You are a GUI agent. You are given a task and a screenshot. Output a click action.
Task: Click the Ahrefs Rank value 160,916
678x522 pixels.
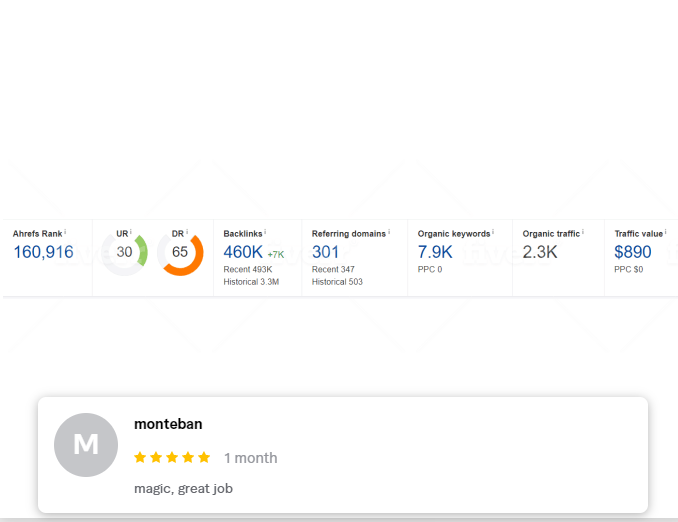[43, 252]
